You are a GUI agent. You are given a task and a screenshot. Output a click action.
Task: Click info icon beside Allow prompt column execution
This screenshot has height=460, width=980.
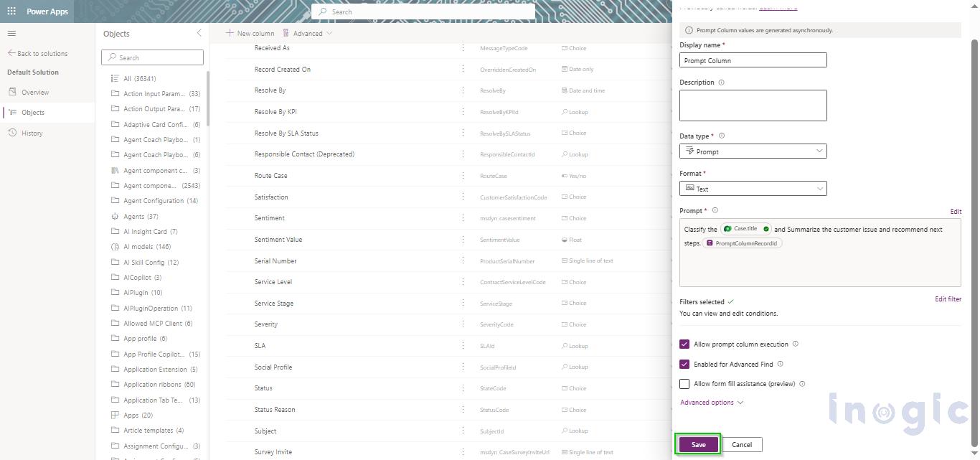pos(796,344)
